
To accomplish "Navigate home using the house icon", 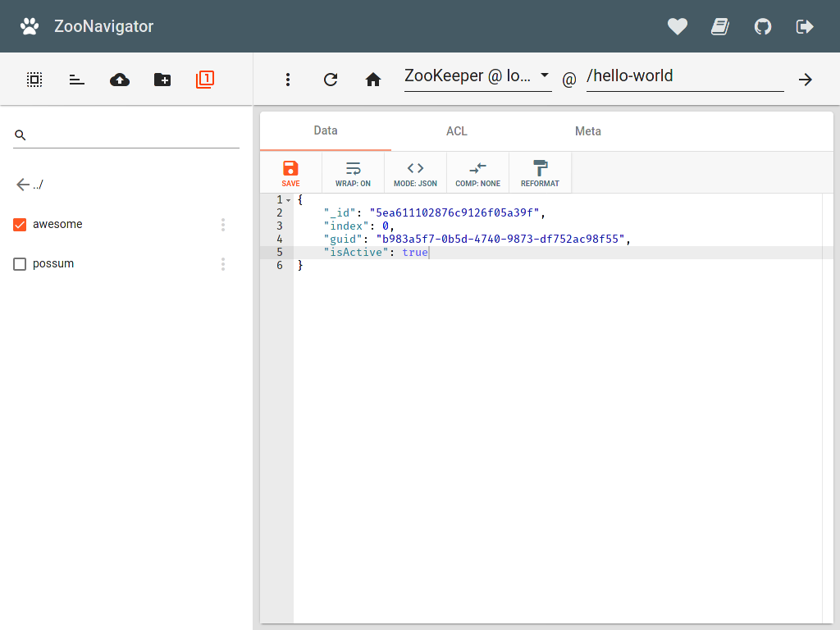I will 373,79.
